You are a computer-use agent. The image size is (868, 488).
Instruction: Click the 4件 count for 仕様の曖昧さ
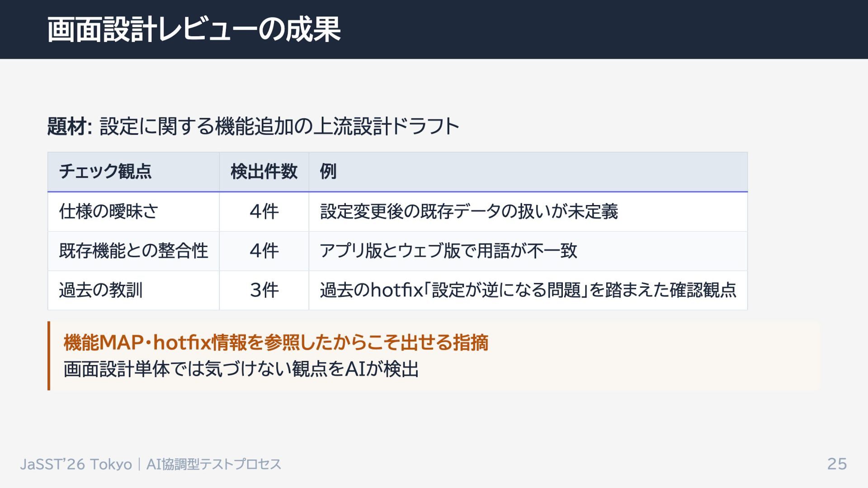[264, 211]
